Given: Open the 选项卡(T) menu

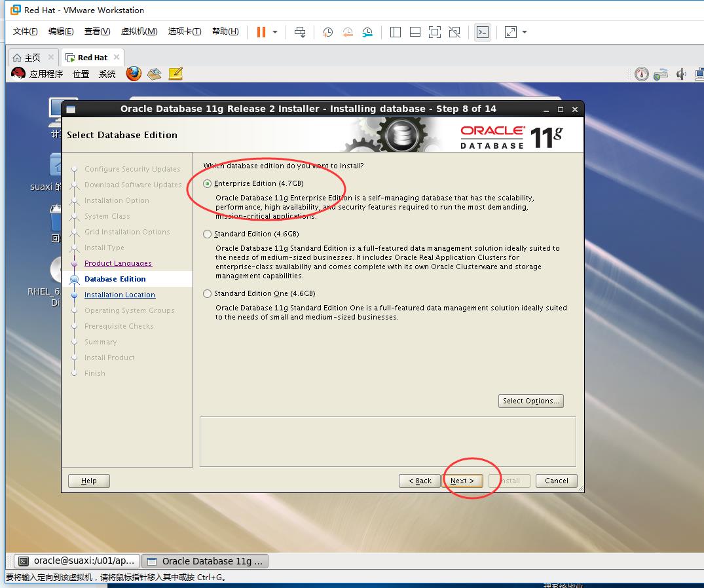Looking at the screenshot, I should click(x=185, y=31).
